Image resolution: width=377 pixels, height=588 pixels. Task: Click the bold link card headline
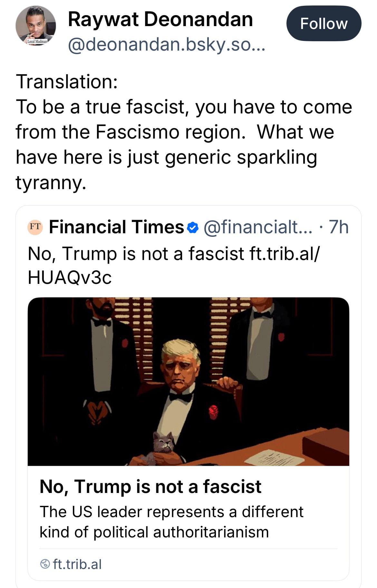[150, 486]
